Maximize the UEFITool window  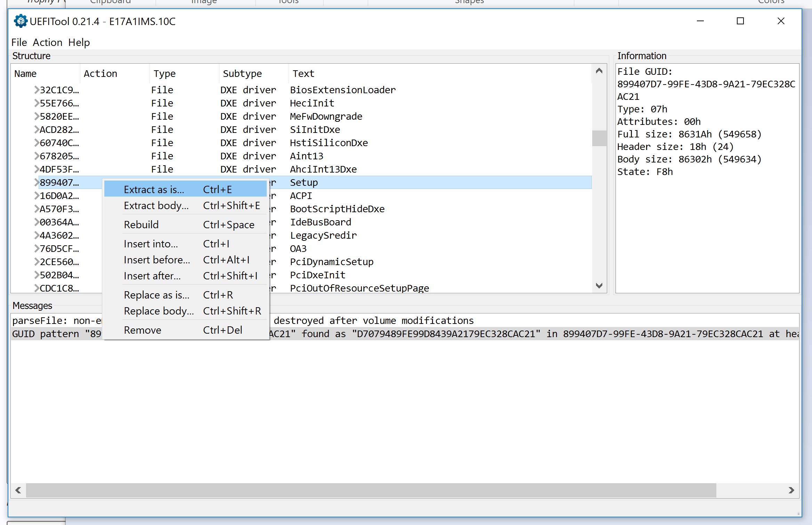pyautogui.click(x=740, y=21)
